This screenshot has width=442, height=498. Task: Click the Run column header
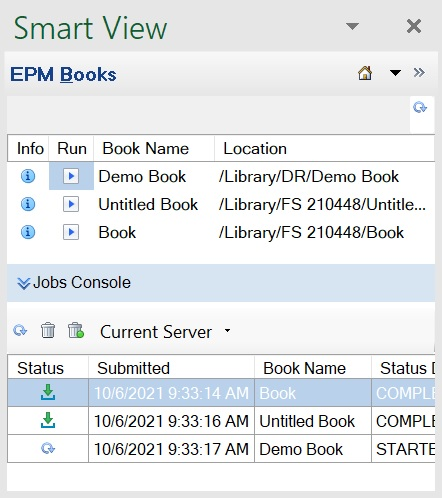click(71, 148)
